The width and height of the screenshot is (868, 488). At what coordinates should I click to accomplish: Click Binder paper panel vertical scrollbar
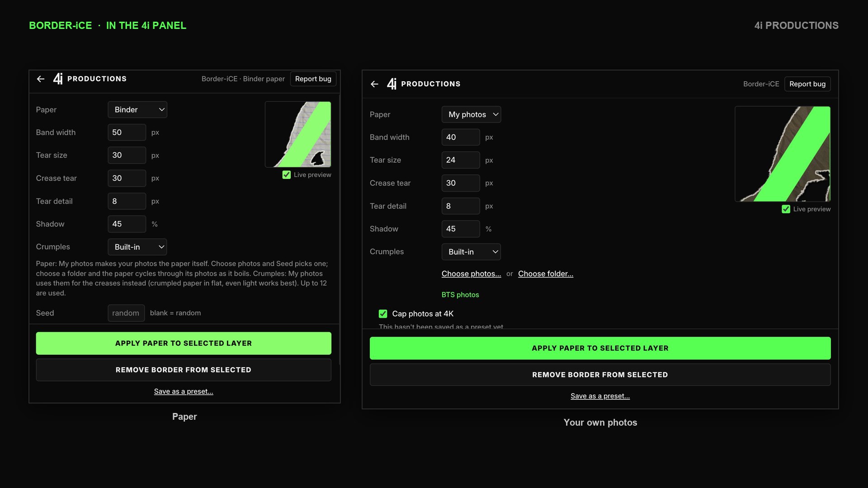(x=340, y=230)
